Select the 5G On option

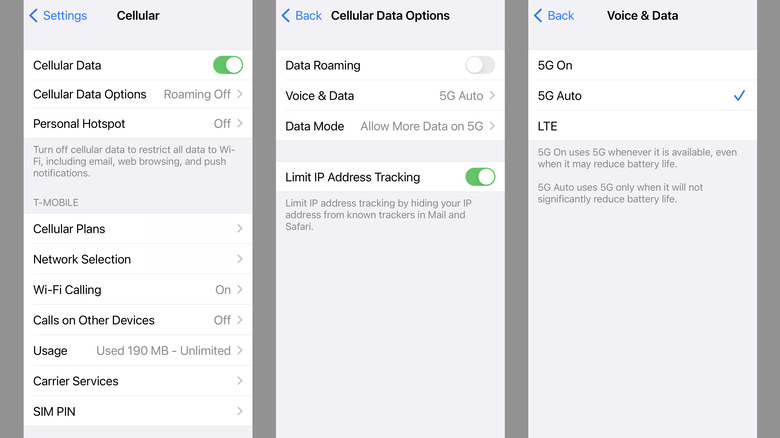tap(642, 65)
